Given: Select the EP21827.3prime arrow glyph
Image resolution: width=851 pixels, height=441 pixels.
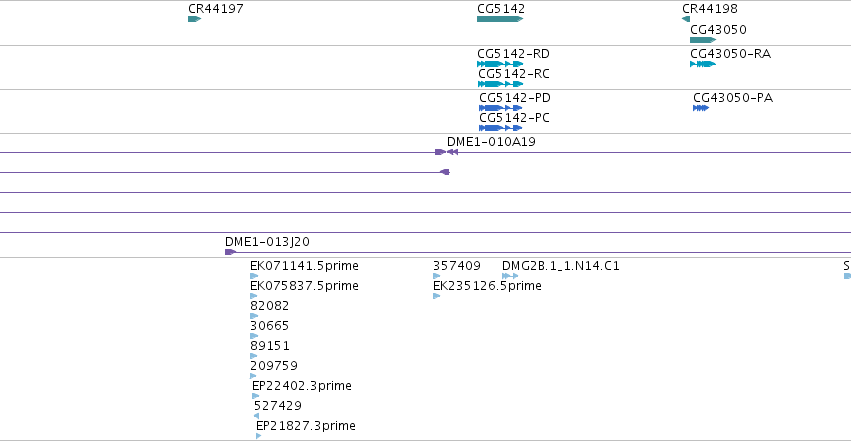Looking at the screenshot, I should click(259, 436).
